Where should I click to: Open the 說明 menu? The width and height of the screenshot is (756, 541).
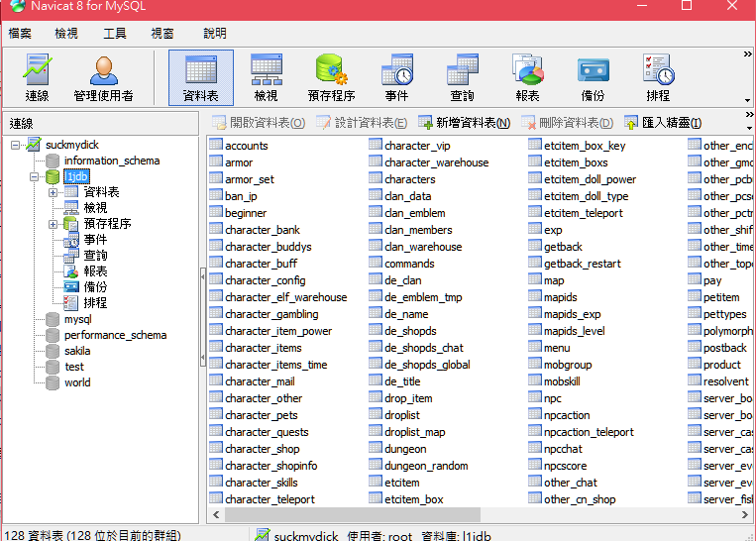215,34
